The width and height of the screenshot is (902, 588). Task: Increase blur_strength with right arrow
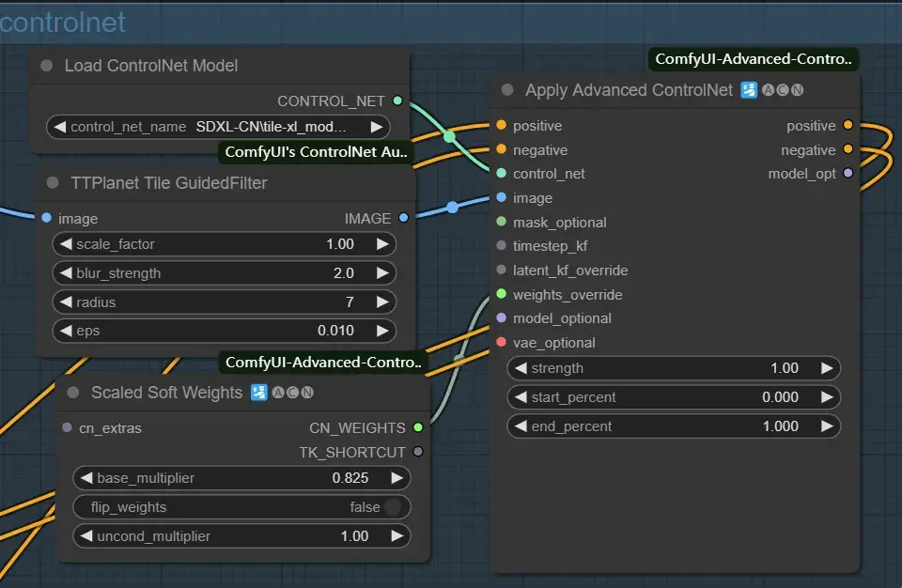point(382,272)
